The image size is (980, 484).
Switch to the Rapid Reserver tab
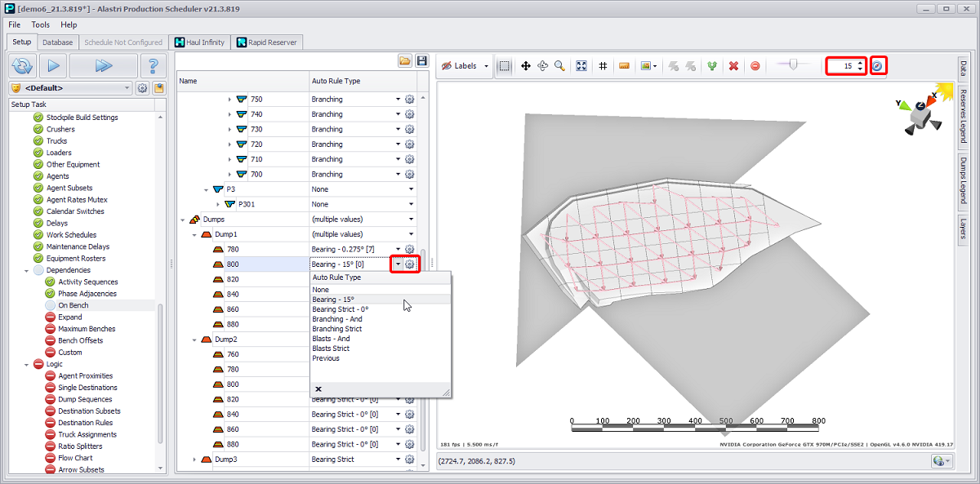[x=268, y=42]
